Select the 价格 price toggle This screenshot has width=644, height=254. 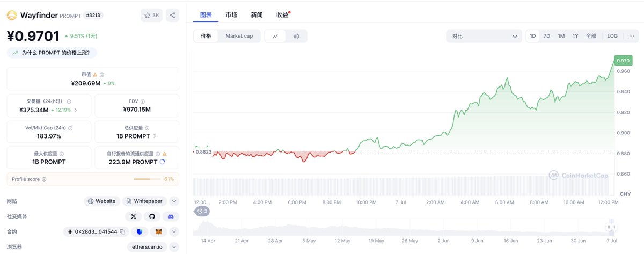tap(206, 36)
